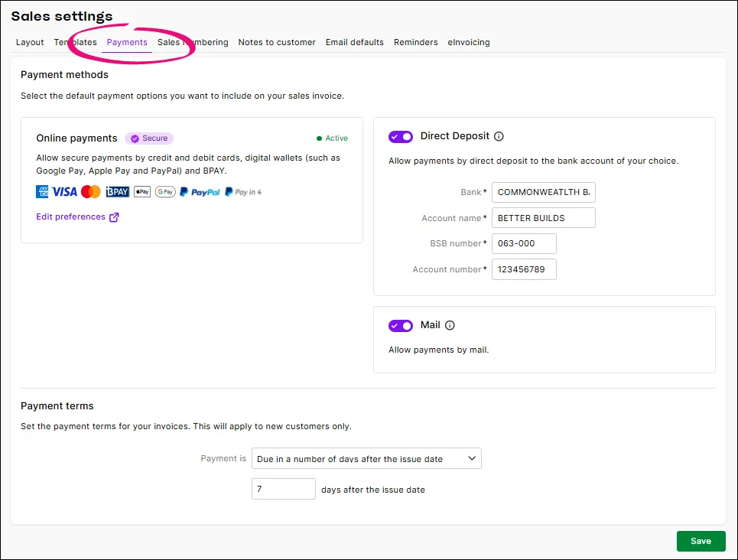The height and width of the screenshot is (560, 738).
Task: Click the Google Pay icon
Action: pos(165,191)
